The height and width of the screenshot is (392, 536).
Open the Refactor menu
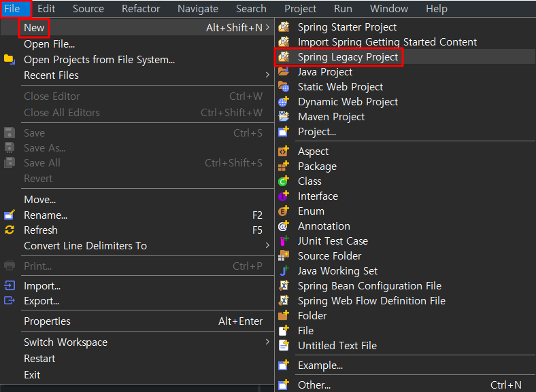[x=141, y=9]
